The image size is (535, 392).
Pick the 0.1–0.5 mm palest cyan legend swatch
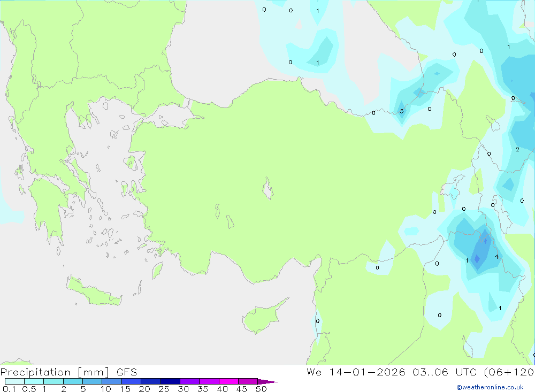14,381
